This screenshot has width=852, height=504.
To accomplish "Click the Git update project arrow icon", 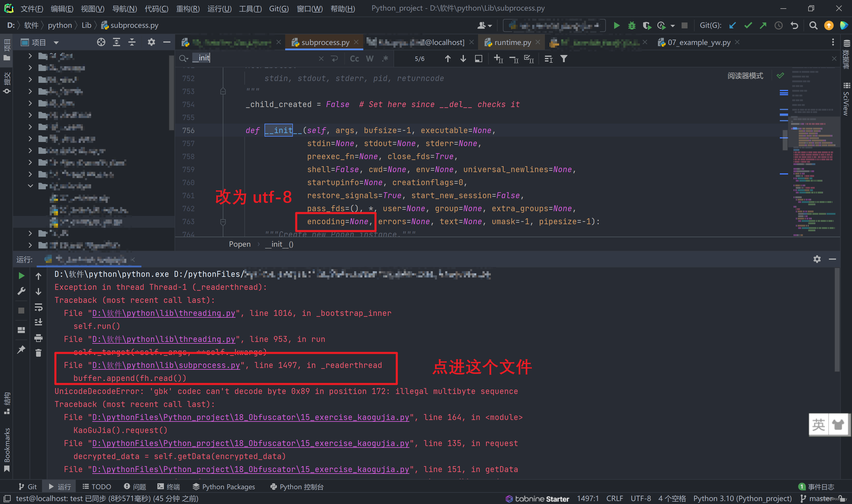I will pyautogui.click(x=732, y=25).
